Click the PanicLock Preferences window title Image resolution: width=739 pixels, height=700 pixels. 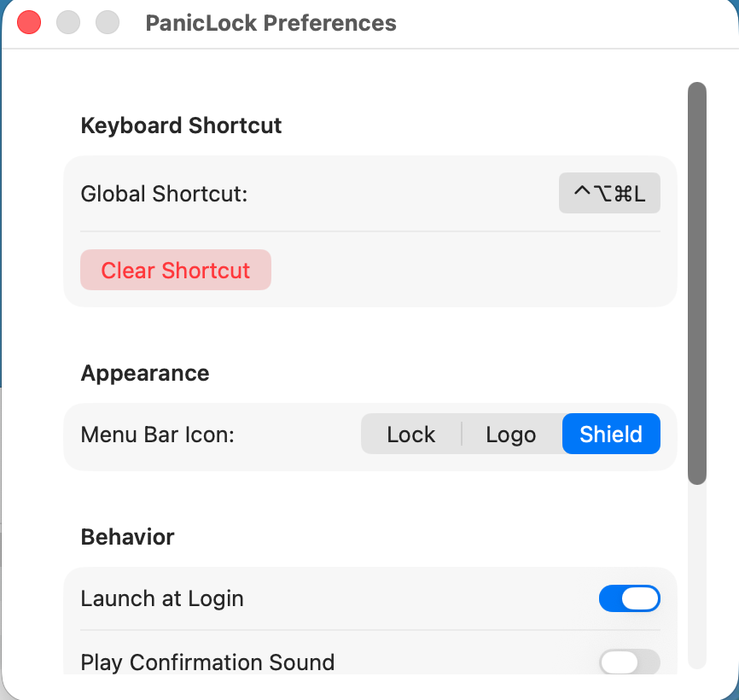pos(271,23)
